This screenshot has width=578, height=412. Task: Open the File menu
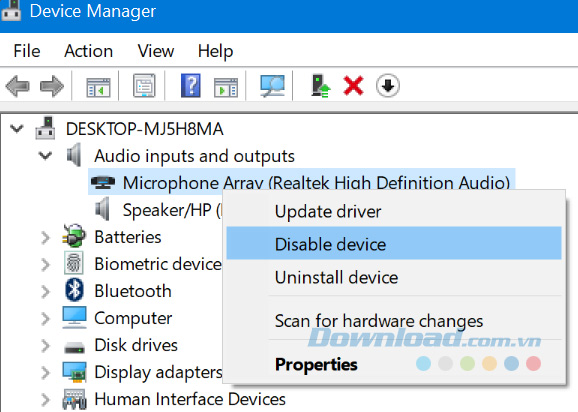(x=27, y=51)
